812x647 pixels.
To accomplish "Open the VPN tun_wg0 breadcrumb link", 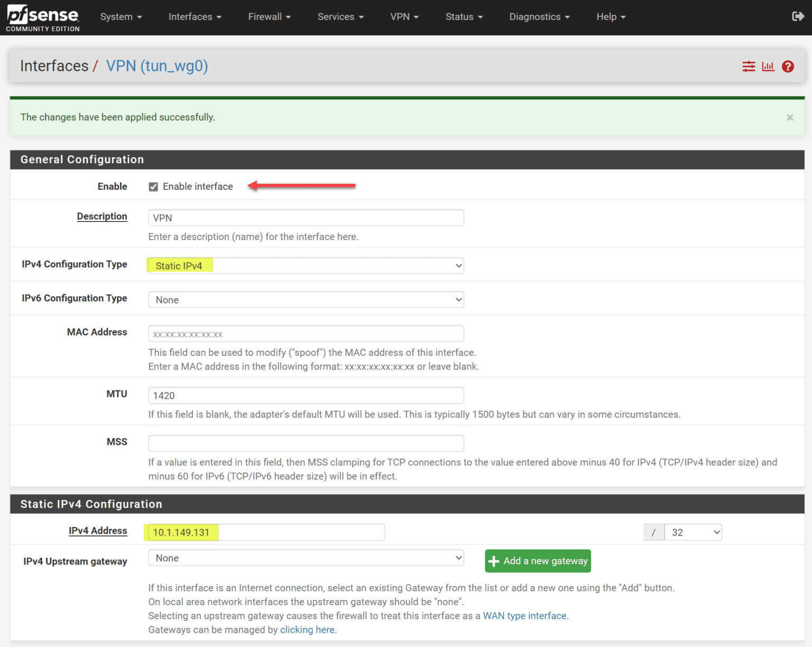I will [x=157, y=66].
